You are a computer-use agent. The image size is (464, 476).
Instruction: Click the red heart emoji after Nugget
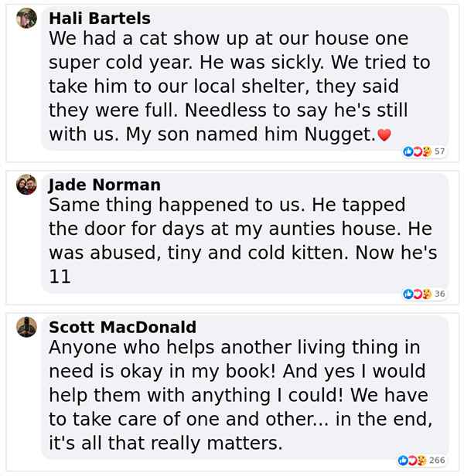point(384,134)
